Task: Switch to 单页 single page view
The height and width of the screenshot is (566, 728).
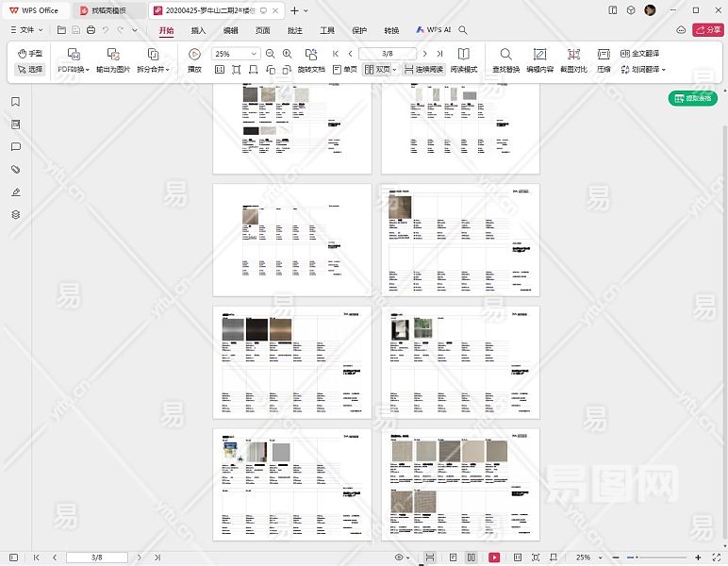Action: [344, 69]
